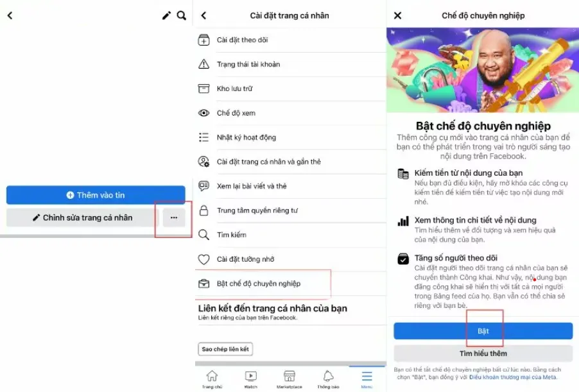Tap the pencil edit icon in header

click(166, 15)
